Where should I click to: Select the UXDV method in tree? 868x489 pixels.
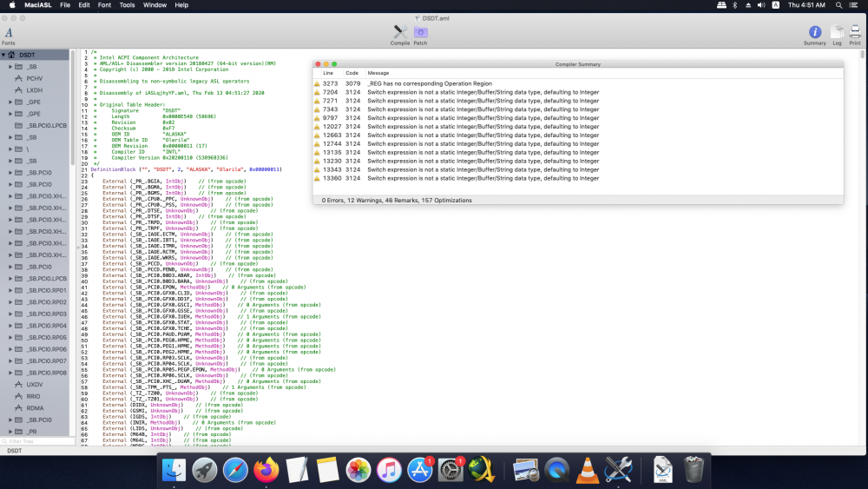35,384
